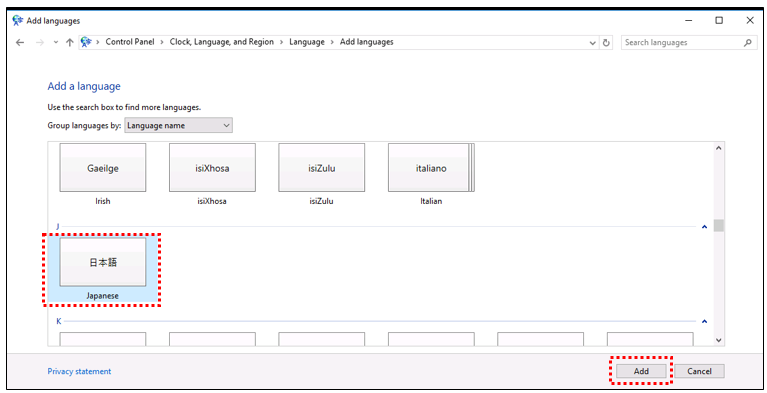Open the Privacy statement link
767x393 pixels.
[x=79, y=371]
